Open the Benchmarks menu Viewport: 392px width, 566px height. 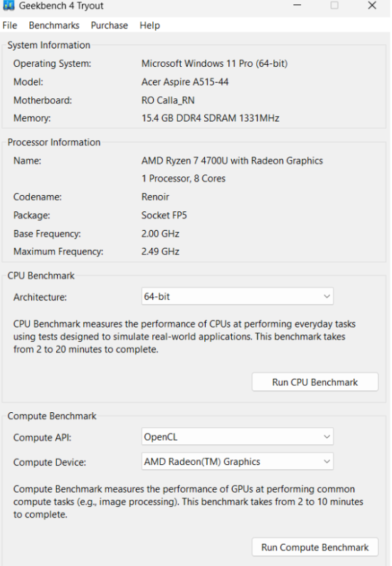(x=54, y=25)
